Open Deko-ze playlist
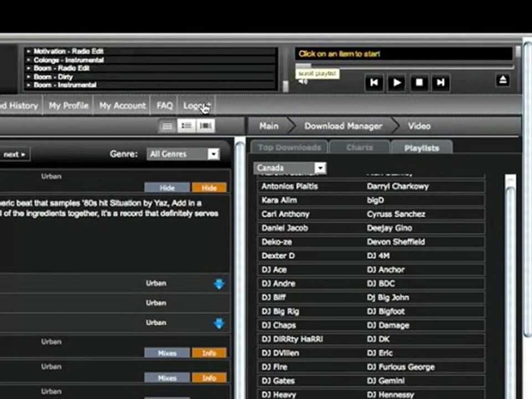Screen dimensions: 532x399 click(277, 242)
